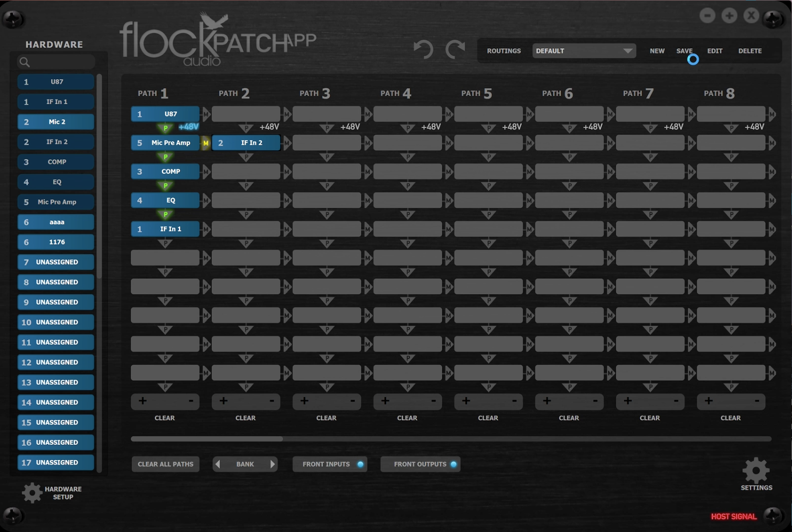Click the arrow right of EQ slot
The width and height of the screenshot is (792, 532).
[x=207, y=200]
